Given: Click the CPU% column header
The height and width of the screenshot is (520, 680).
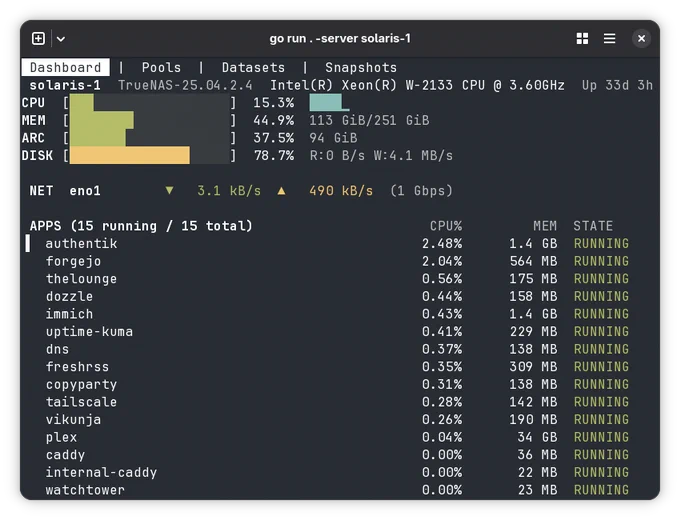Looking at the screenshot, I should [446, 226].
